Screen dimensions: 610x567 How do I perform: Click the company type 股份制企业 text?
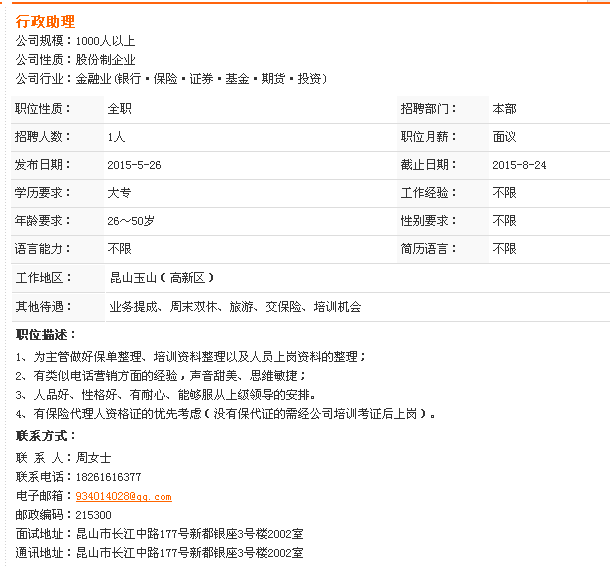(x=105, y=60)
